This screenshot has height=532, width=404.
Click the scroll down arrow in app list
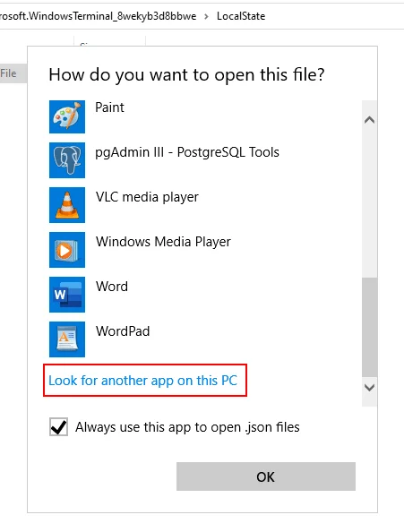(x=369, y=388)
